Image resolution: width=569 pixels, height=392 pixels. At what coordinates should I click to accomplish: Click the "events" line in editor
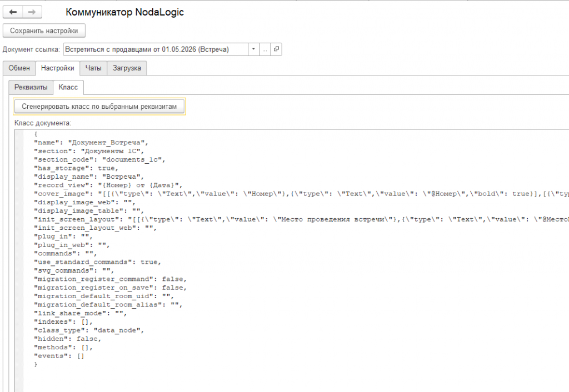59,356
